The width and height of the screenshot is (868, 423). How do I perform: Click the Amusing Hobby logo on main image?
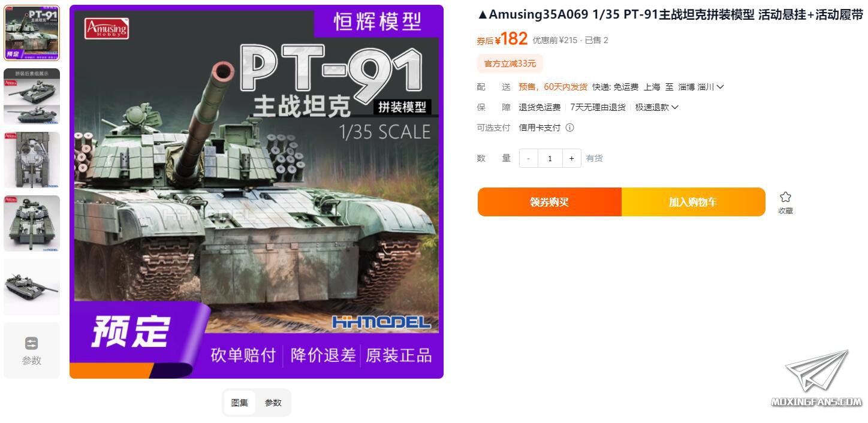click(107, 28)
